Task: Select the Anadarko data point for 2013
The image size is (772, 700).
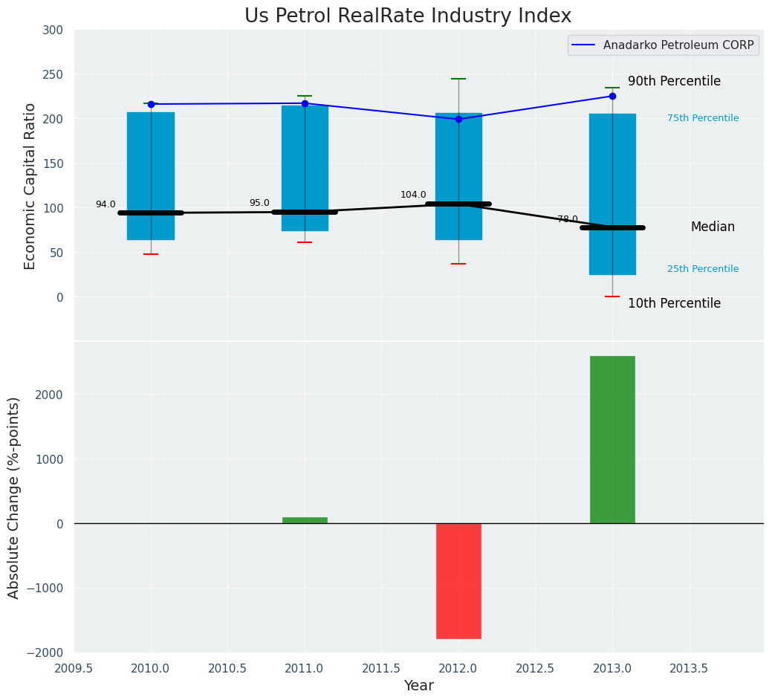Action: 612,96
